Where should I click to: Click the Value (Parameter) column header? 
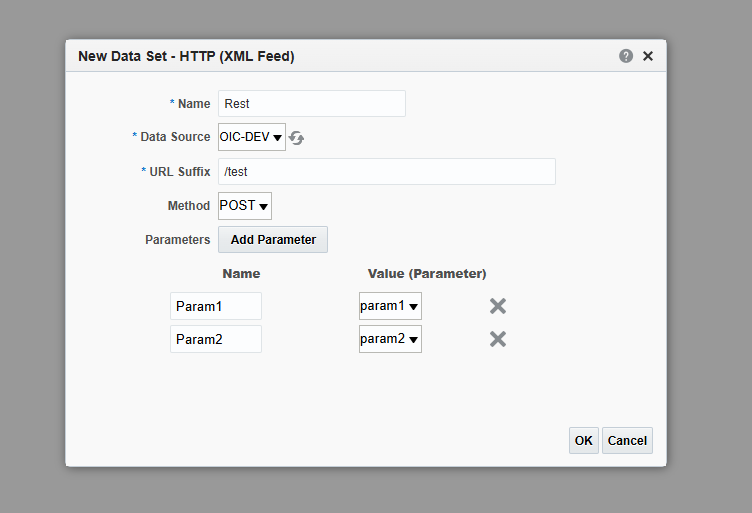(427, 273)
